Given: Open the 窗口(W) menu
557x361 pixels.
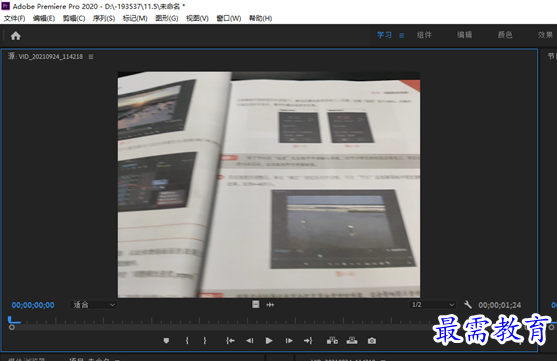Looking at the screenshot, I should 229,18.
